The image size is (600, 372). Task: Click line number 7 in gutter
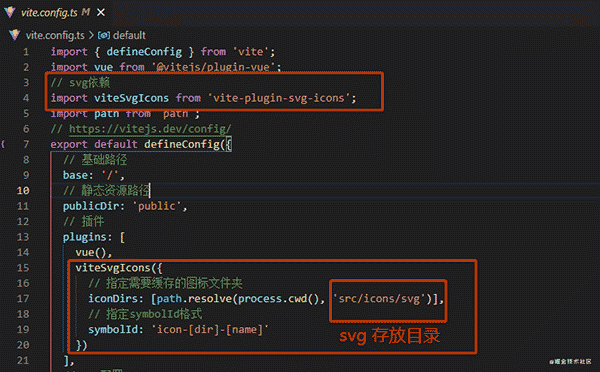click(x=26, y=144)
